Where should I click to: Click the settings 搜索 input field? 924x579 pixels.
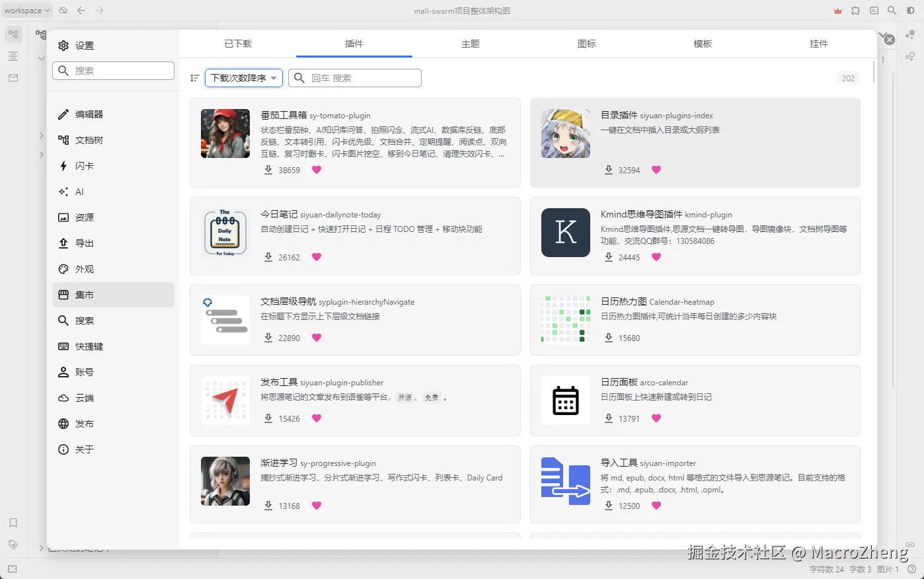pyautogui.click(x=113, y=71)
